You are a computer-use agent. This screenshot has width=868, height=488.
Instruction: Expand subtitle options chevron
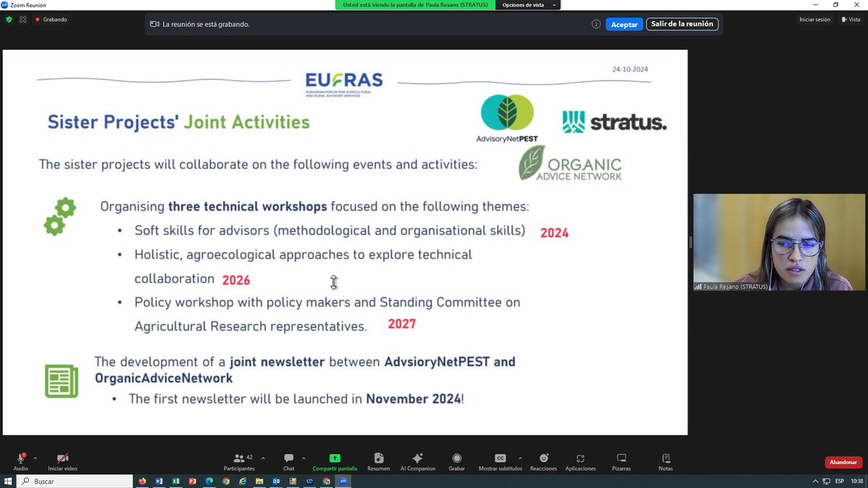(519, 458)
